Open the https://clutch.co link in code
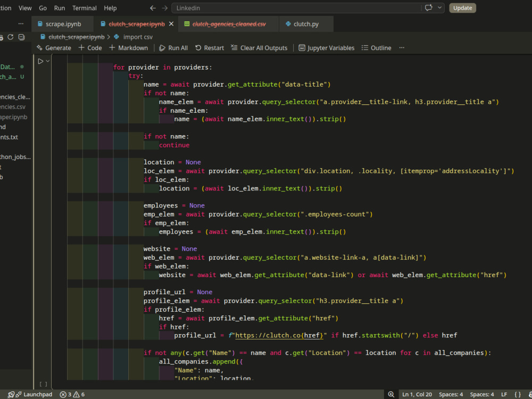Image resolution: width=532 pixels, height=399 pixels. coord(279,336)
